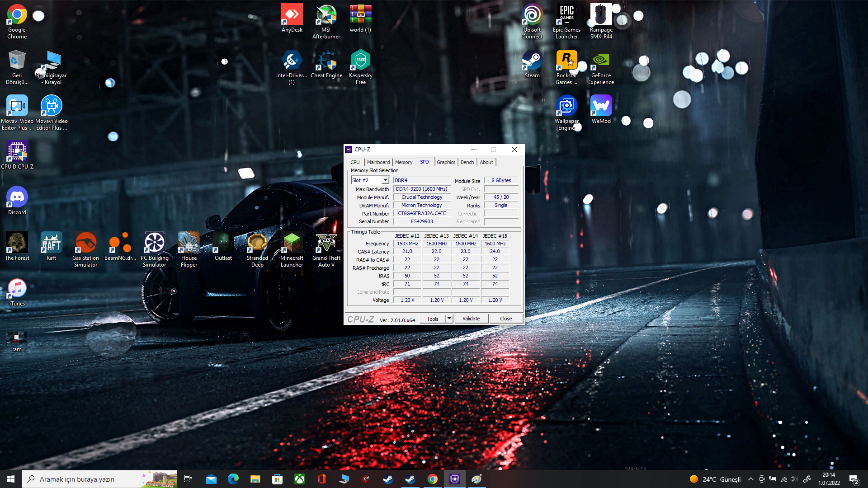Switch to the Memory tab in CPU-Z
Viewport: 868px width, 488px height.
point(403,162)
